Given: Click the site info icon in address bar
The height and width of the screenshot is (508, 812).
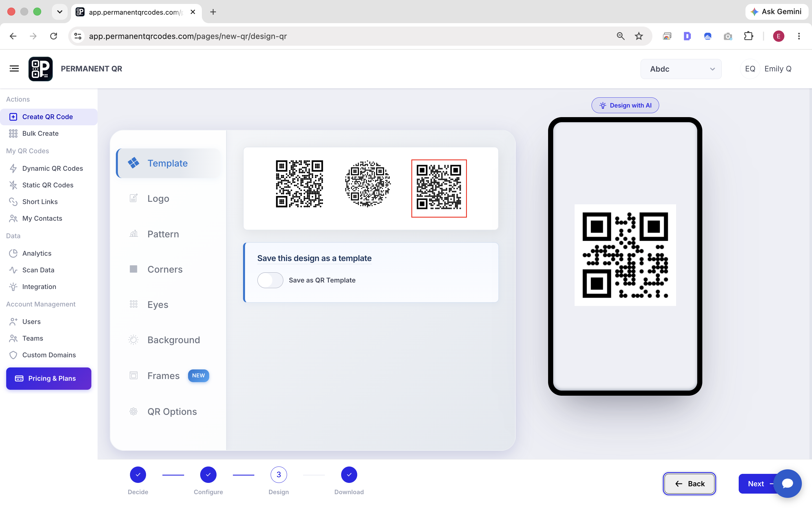Looking at the screenshot, I should 78,36.
